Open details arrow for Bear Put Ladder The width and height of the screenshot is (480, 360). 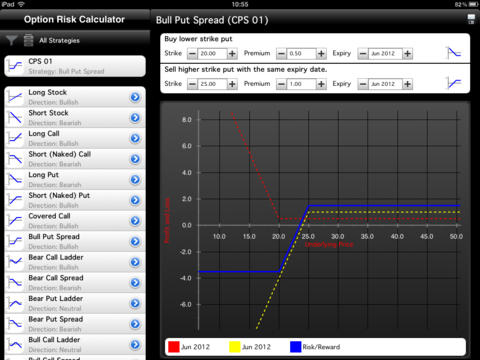[x=135, y=303]
